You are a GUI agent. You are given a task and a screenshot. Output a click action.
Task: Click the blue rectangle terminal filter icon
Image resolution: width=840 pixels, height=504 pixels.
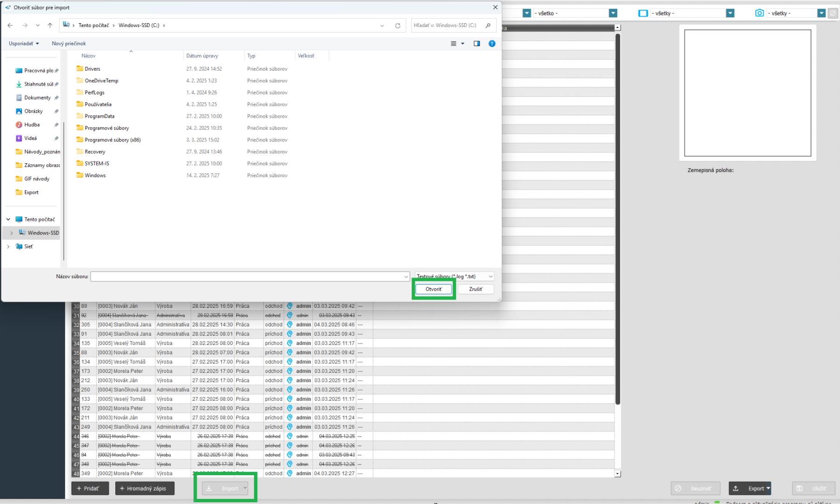tap(643, 13)
